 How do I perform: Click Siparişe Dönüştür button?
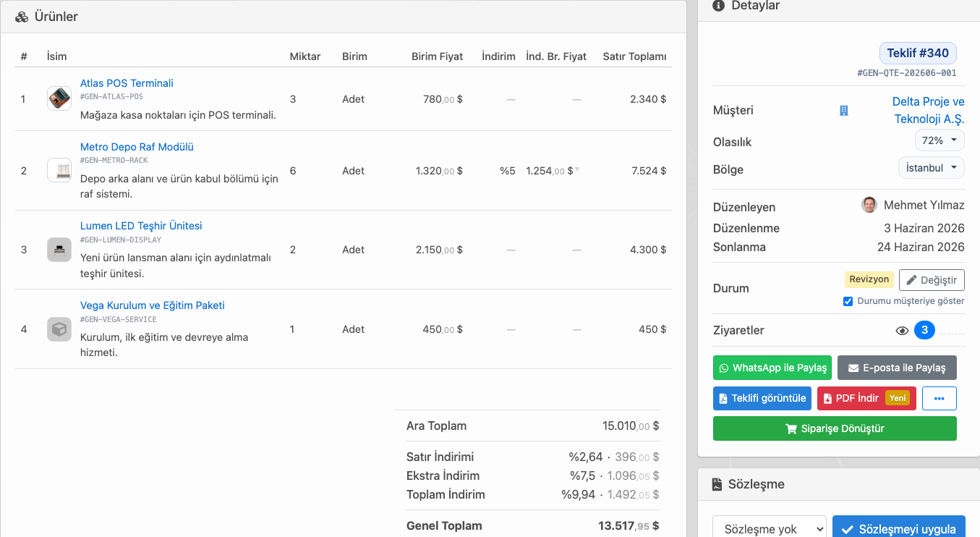pyautogui.click(x=835, y=428)
